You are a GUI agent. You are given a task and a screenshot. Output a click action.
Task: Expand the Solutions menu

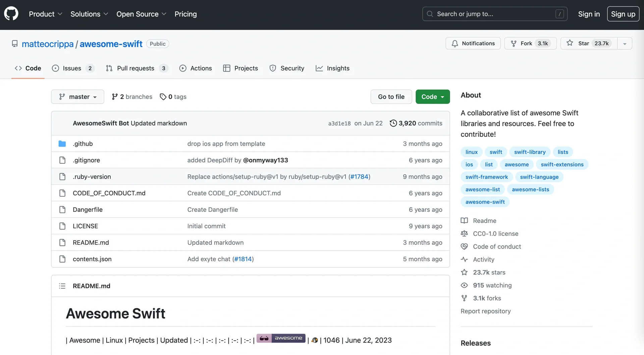point(89,14)
